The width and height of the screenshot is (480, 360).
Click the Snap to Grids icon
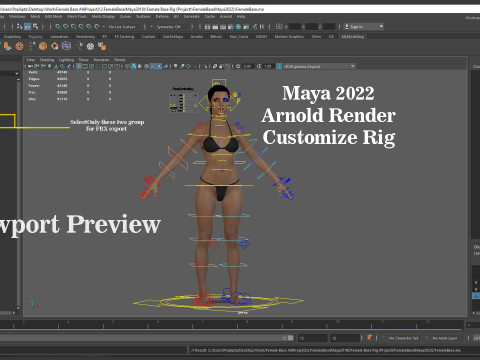click(x=58, y=27)
